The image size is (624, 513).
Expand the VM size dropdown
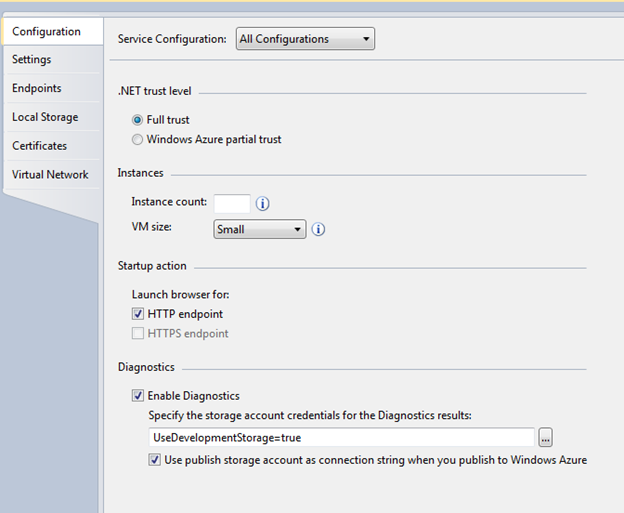259,229
